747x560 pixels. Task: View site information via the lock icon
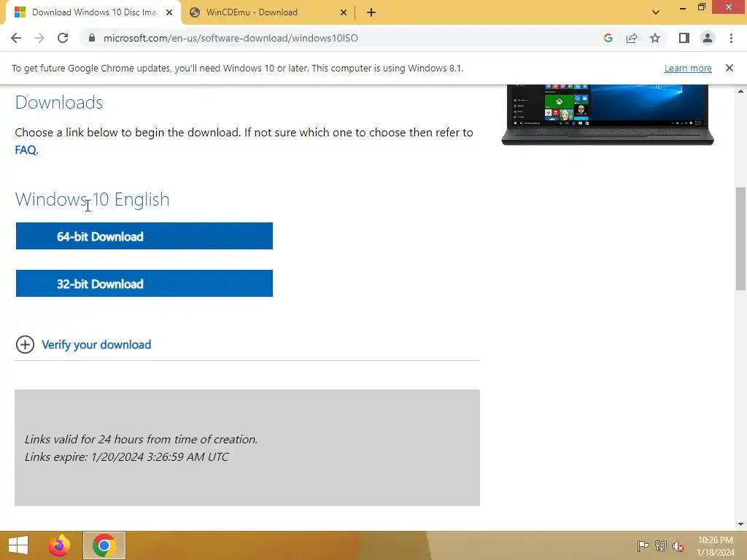click(x=92, y=38)
